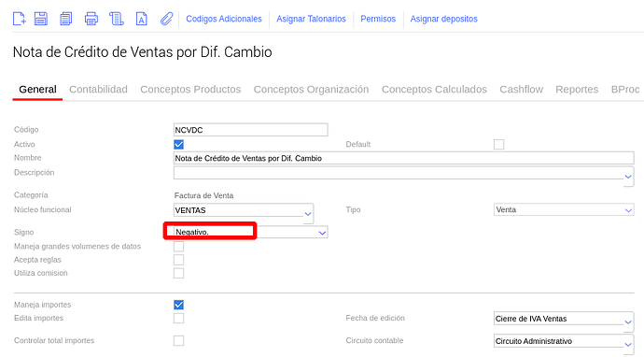This screenshot has width=644, height=357.
Task: Click the scroll log icon
Action: point(117,19)
